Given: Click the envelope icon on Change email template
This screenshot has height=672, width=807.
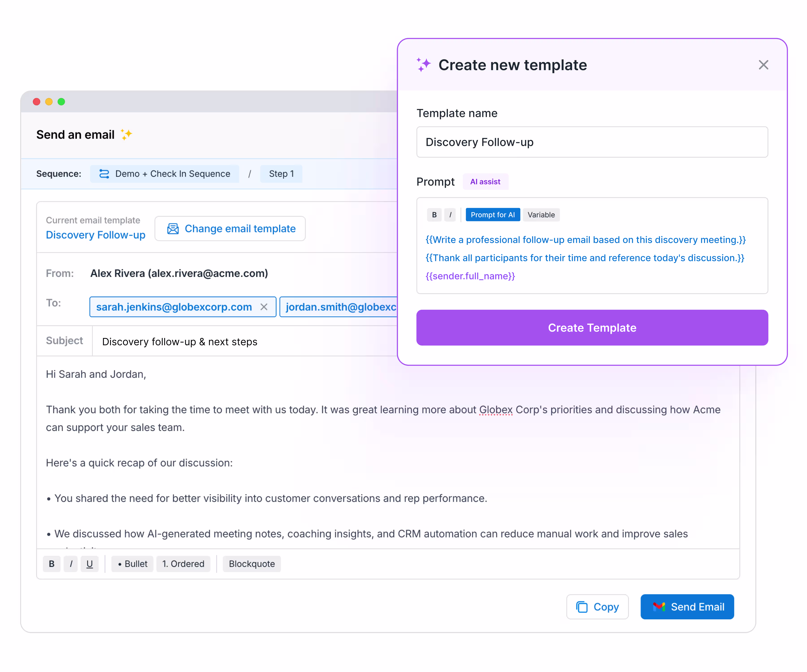Looking at the screenshot, I should (x=173, y=229).
